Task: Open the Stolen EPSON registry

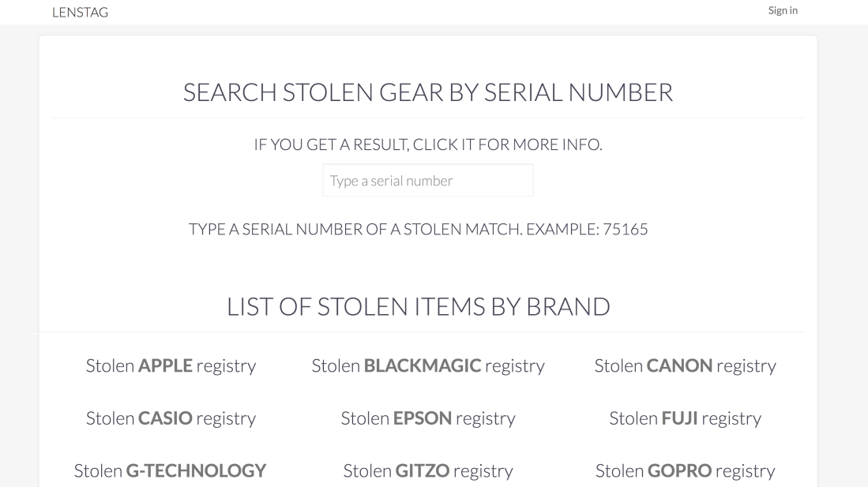Action: click(427, 418)
